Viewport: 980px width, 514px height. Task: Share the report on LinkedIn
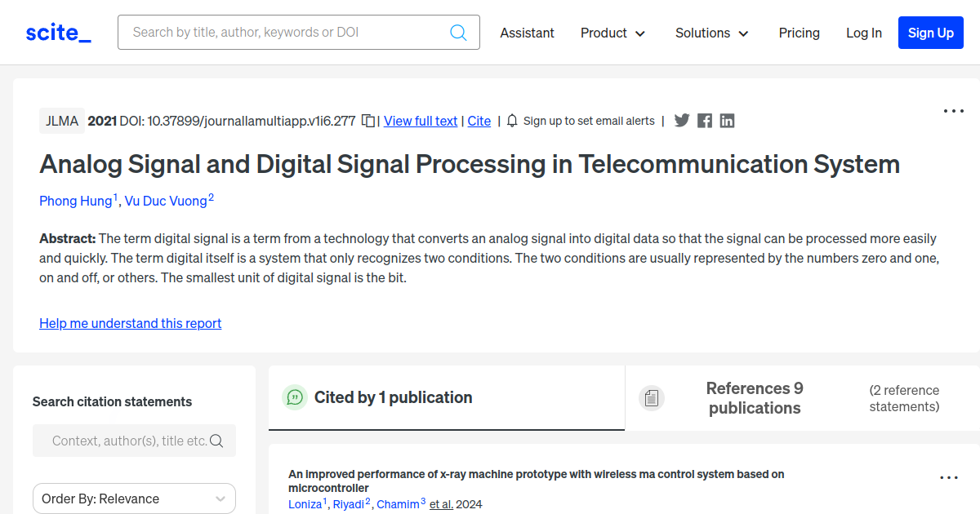[727, 121]
